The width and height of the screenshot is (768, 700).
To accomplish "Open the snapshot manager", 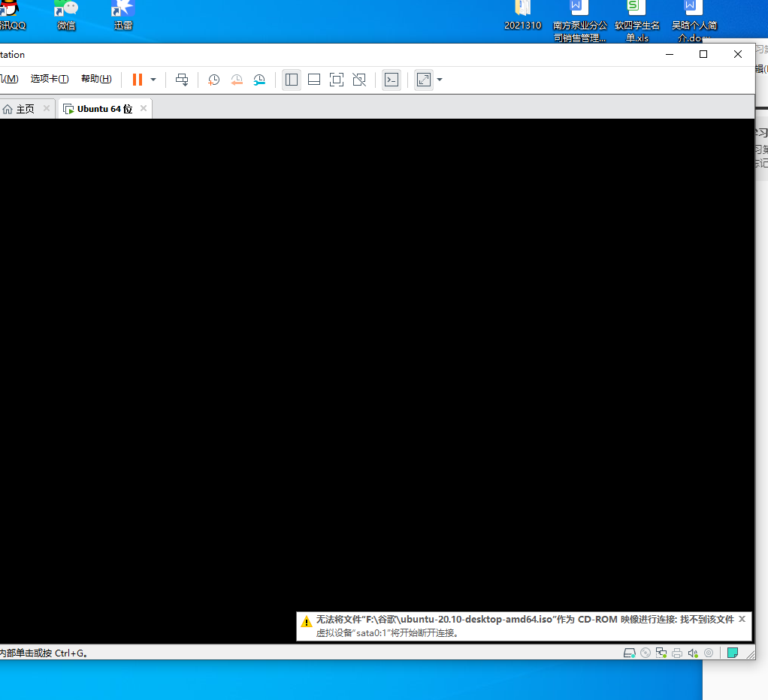I will (259, 80).
